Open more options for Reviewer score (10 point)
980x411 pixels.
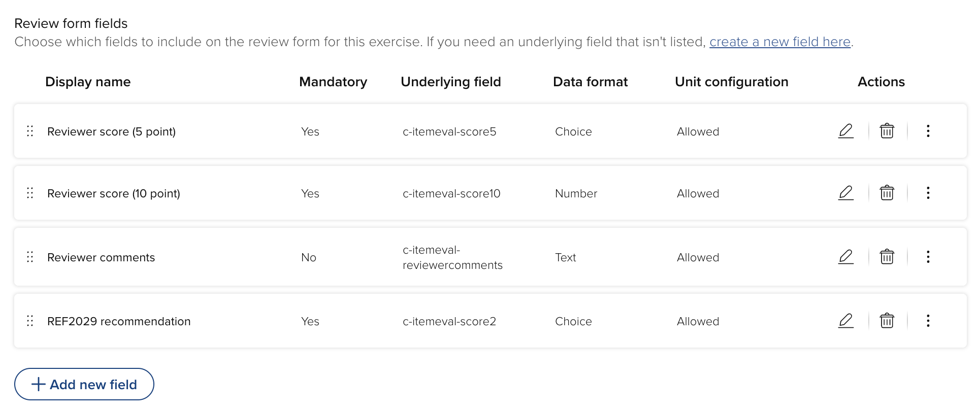click(928, 193)
